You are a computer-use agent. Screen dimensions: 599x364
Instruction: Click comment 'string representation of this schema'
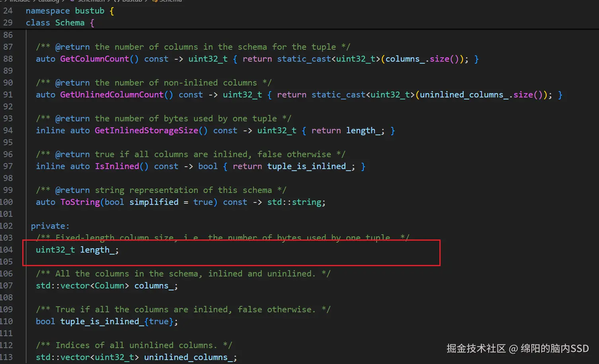pos(183,190)
